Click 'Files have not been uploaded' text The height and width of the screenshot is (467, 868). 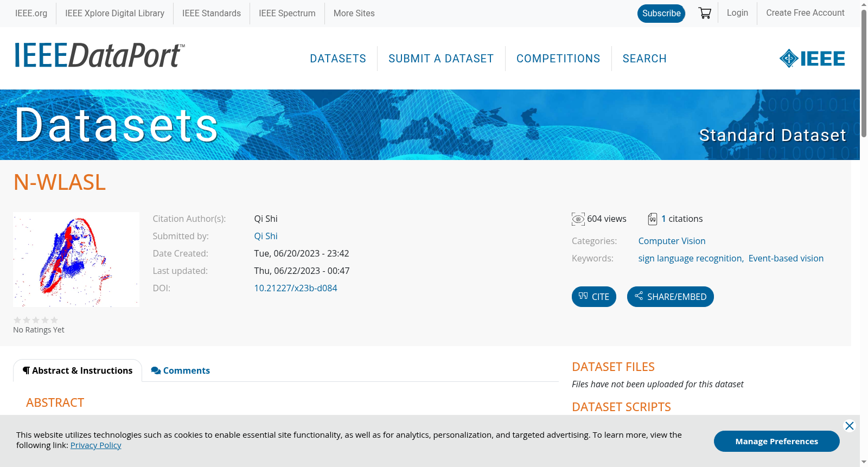[658, 384]
